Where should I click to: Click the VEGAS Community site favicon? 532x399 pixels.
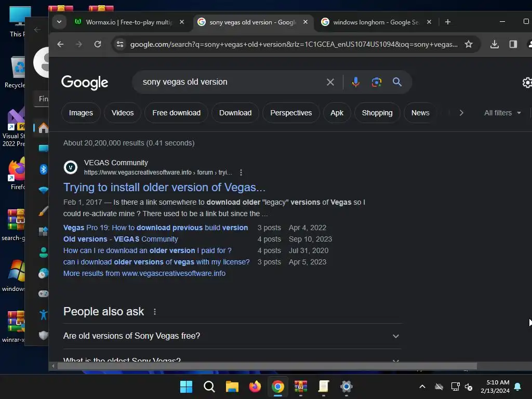click(71, 167)
